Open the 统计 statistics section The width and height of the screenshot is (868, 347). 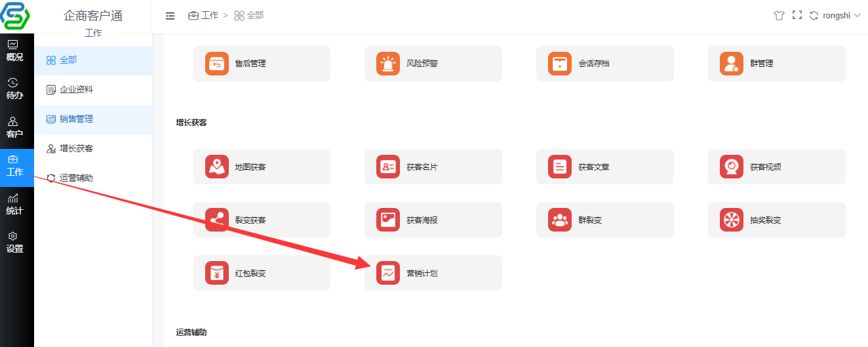[14, 204]
